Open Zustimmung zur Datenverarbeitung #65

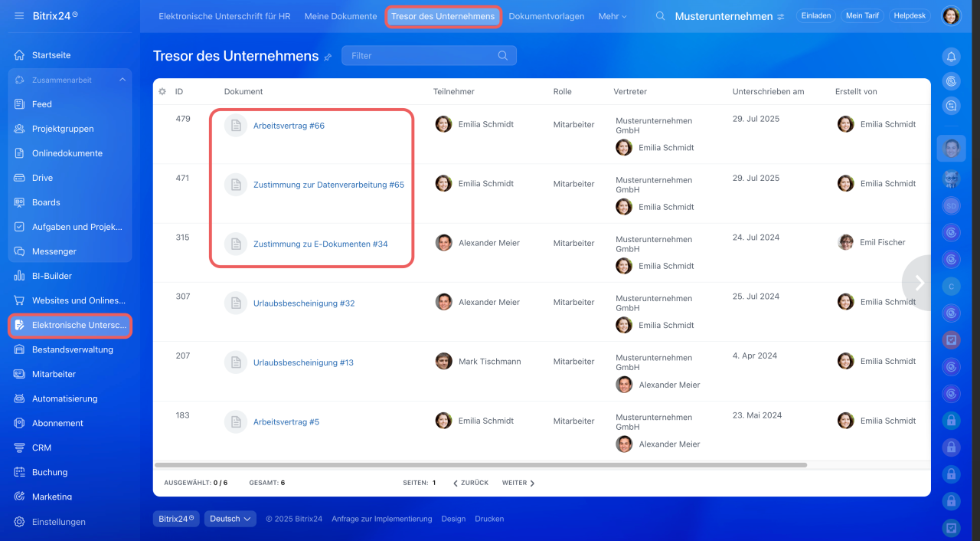[x=328, y=185]
